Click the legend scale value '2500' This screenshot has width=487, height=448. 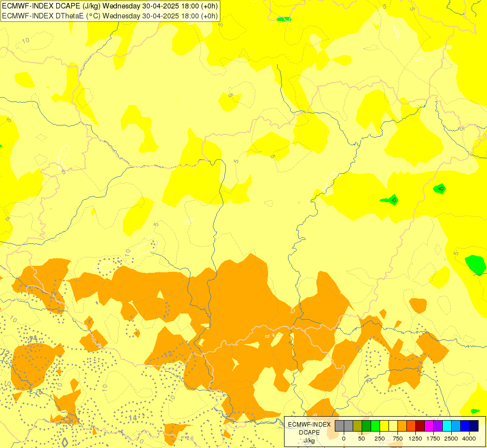tap(451, 439)
